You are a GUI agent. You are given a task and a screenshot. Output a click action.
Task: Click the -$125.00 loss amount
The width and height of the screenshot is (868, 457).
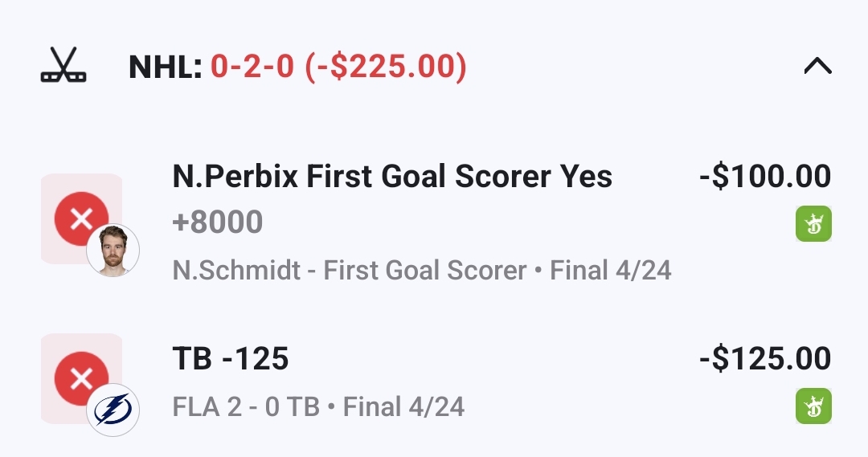tap(765, 359)
